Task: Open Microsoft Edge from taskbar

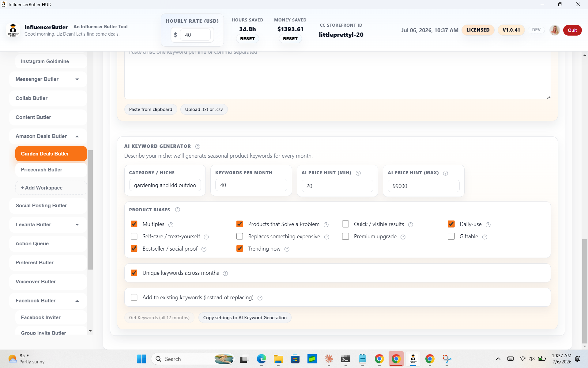Action: [x=261, y=359]
